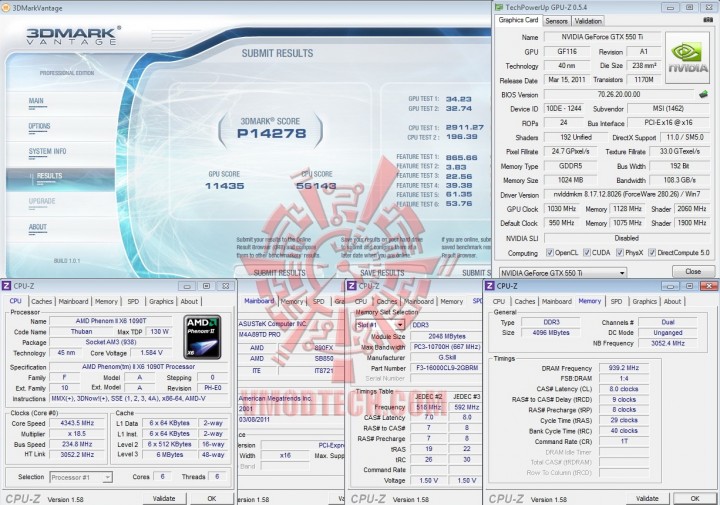This screenshot has height=505, width=720.
Task: Click the GPU-Z title bar icon
Action: tap(499, 7)
